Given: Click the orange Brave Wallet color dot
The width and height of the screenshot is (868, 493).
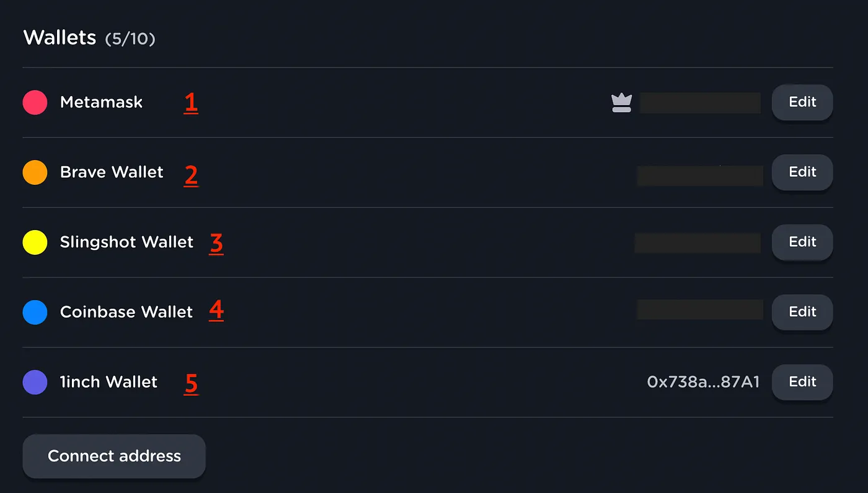Looking at the screenshot, I should (x=35, y=172).
